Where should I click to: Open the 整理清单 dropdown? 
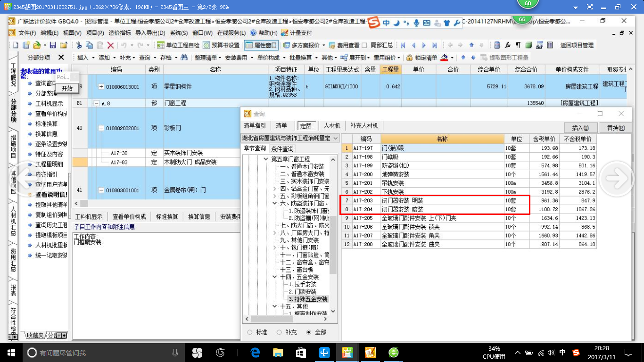click(x=220, y=58)
